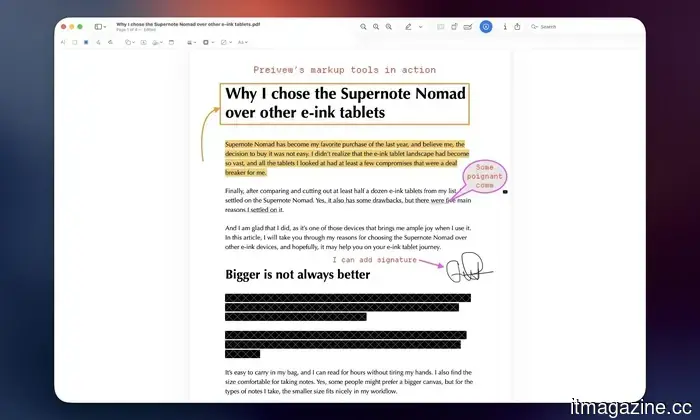Screen dimensions: 700x420
Task: Add a Note annotation
Action: (x=171, y=42)
